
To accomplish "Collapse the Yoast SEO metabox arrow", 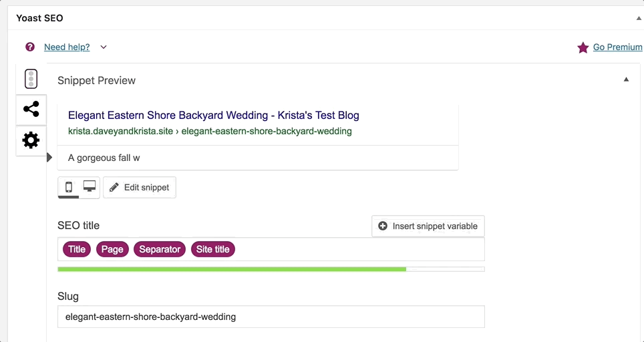I will 639,18.
